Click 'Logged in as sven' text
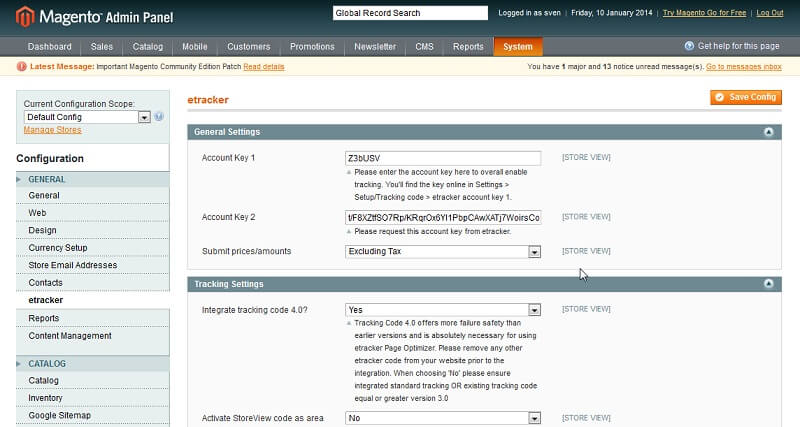The height and width of the screenshot is (427, 800). 529,13
